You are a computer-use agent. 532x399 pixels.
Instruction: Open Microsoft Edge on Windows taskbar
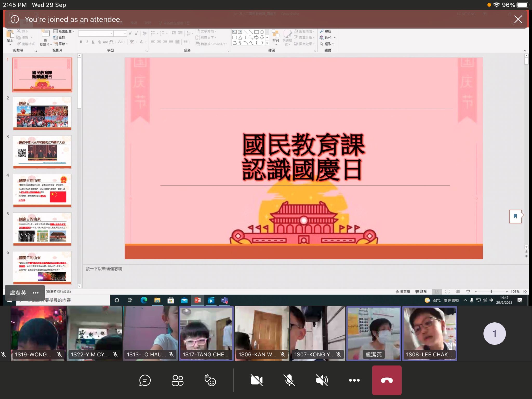[144, 300]
